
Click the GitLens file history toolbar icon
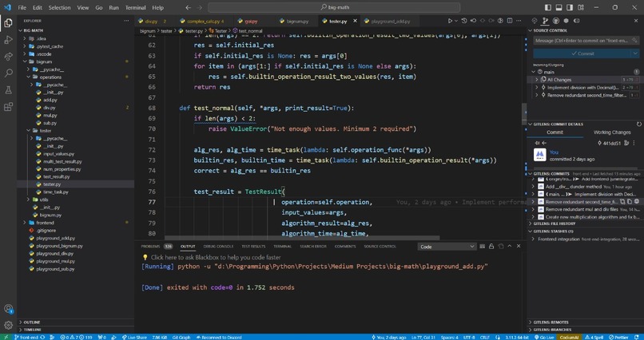click(x=464, y=21)
